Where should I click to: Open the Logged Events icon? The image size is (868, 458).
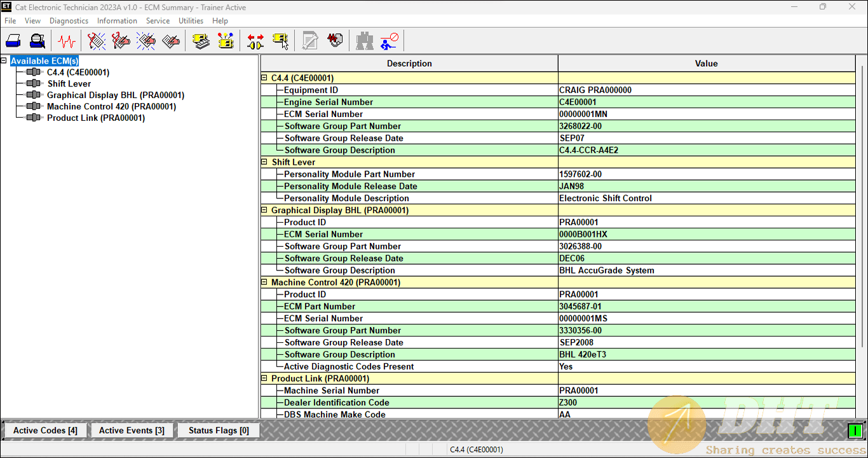click(170, 41)
